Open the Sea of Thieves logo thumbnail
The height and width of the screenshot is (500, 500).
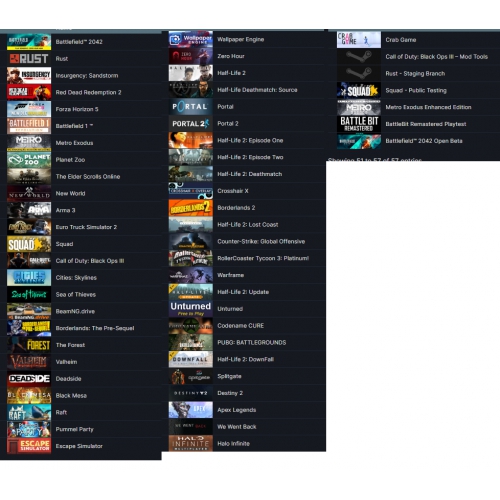pyautogui.click(x=29, y=294)
